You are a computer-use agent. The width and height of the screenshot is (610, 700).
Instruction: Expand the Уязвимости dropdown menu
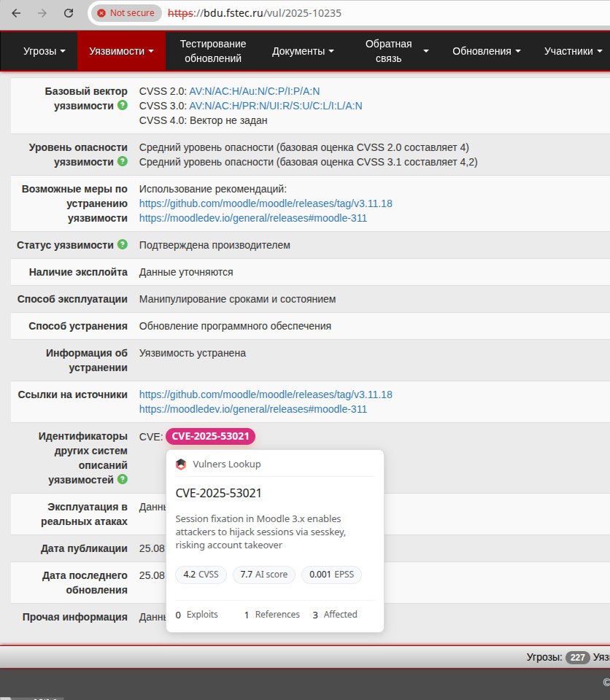coord(121,51)
